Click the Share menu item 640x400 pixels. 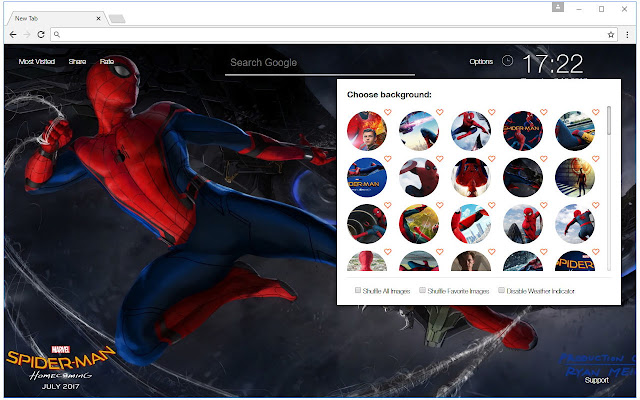pyautogui.click(x=77, y=62)
